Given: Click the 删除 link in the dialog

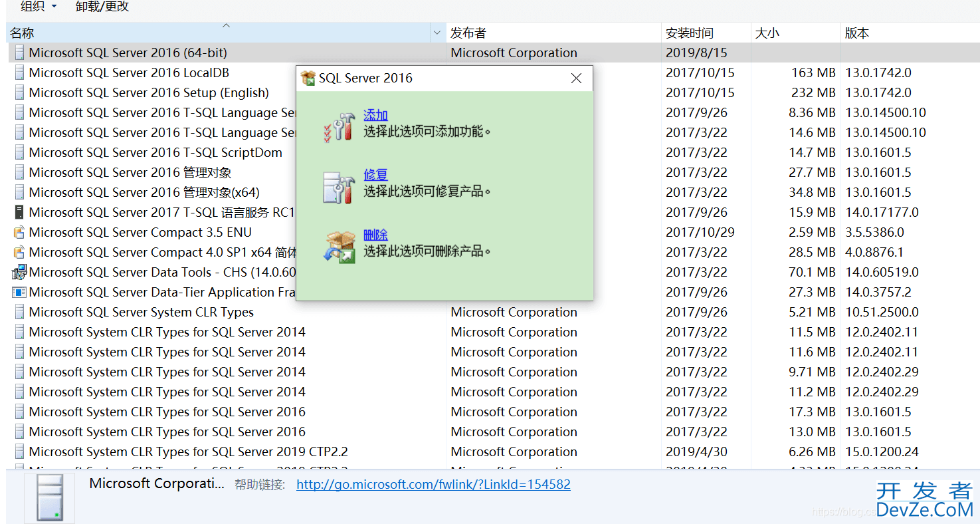Looking at the screenshot, I should pos(375,235).
